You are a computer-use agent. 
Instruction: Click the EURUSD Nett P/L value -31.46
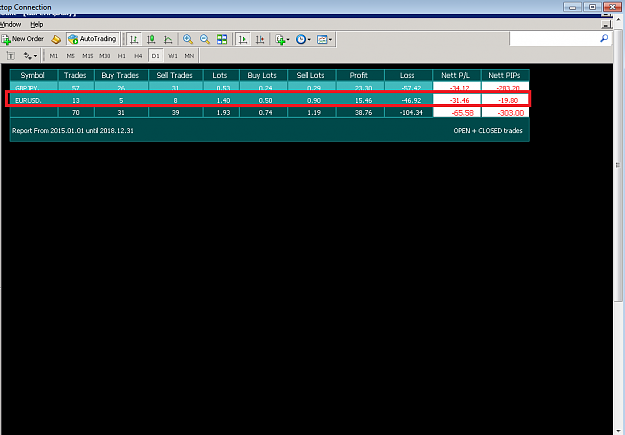[460, 101]
